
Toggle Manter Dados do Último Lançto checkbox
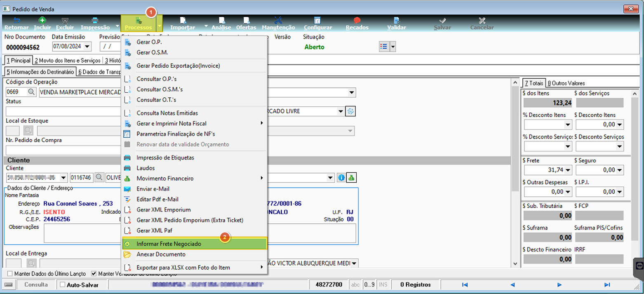(10, 273)
